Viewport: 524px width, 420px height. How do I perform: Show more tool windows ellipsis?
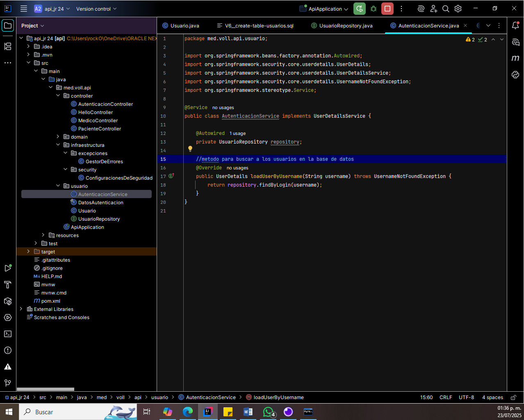pos(8,63)
